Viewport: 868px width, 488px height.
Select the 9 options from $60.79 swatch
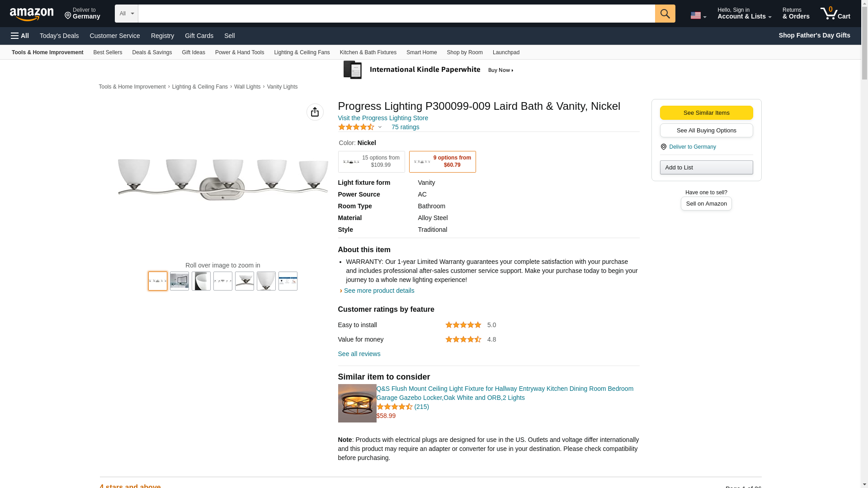coord(442,162)
